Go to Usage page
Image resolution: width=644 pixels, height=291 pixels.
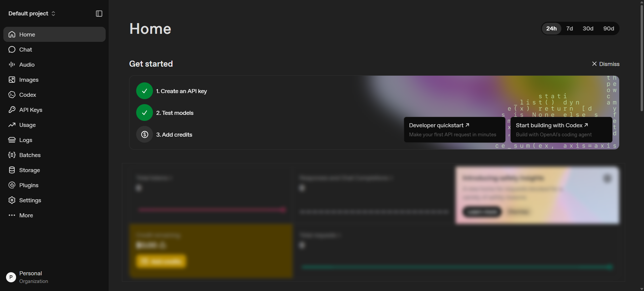point(54,125)
